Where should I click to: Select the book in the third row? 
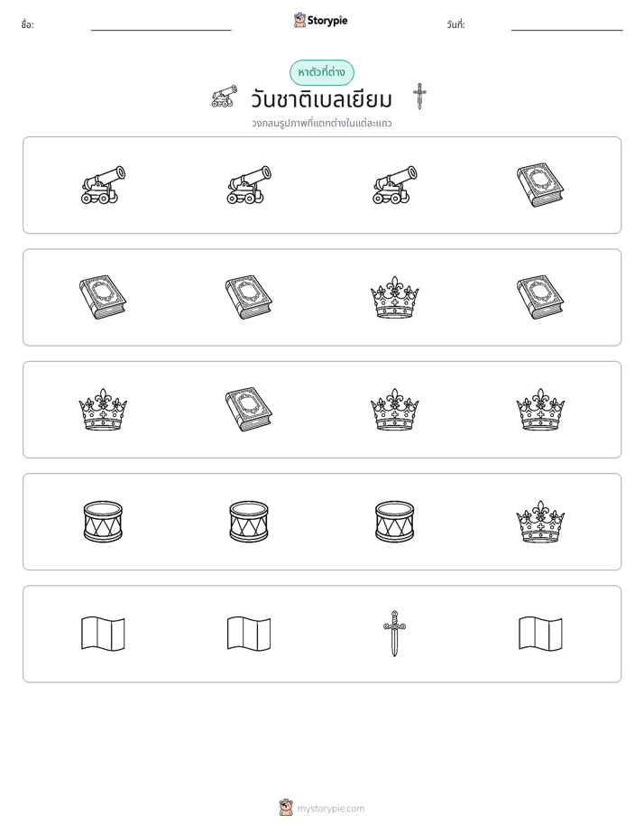click(249, 409)
